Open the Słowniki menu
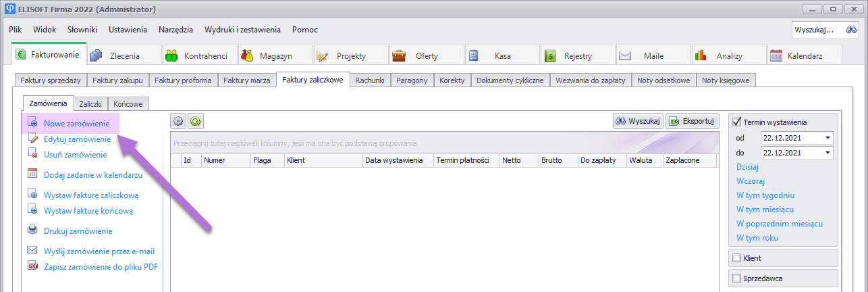Screen dimensions: 868x292 82,30
